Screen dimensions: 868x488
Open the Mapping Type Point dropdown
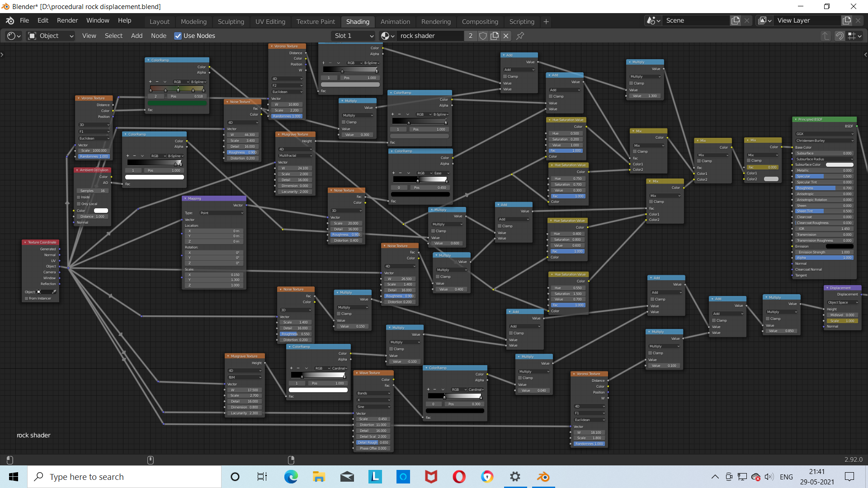pos(221,213)
